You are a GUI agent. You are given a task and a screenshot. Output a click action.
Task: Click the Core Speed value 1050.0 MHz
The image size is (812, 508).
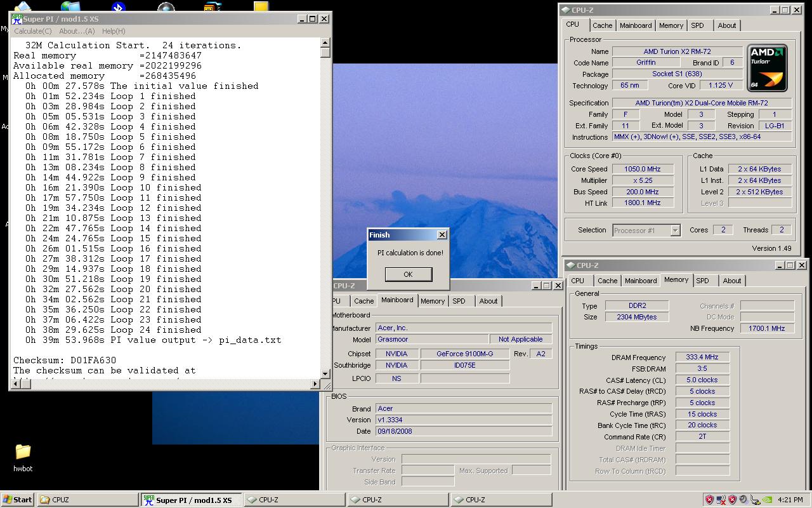click(x=643, y=169)
